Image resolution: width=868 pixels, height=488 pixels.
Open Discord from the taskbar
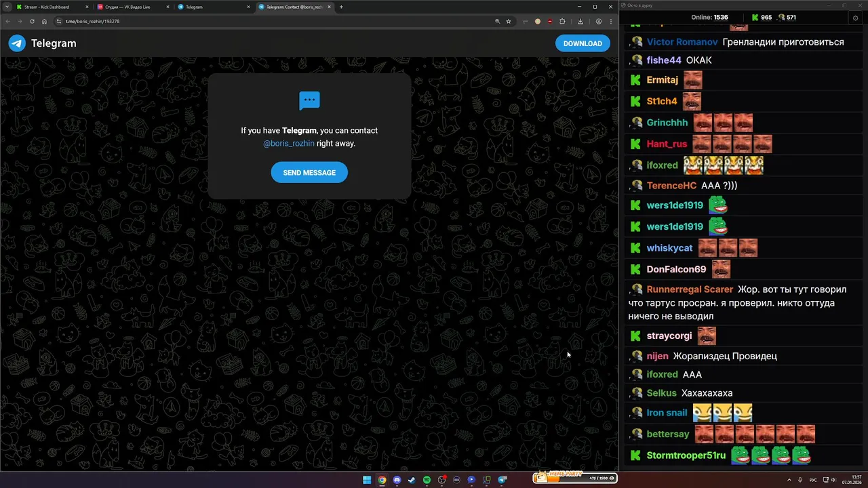397,480
